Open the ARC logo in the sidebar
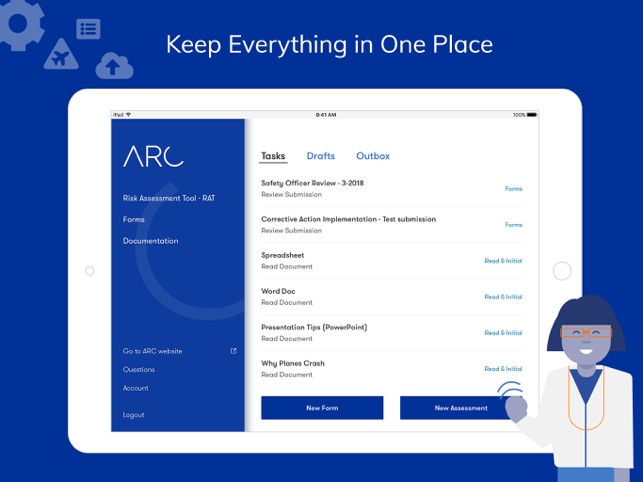The height and width of the screenshot is (482, 643). (x=153, y=156)
